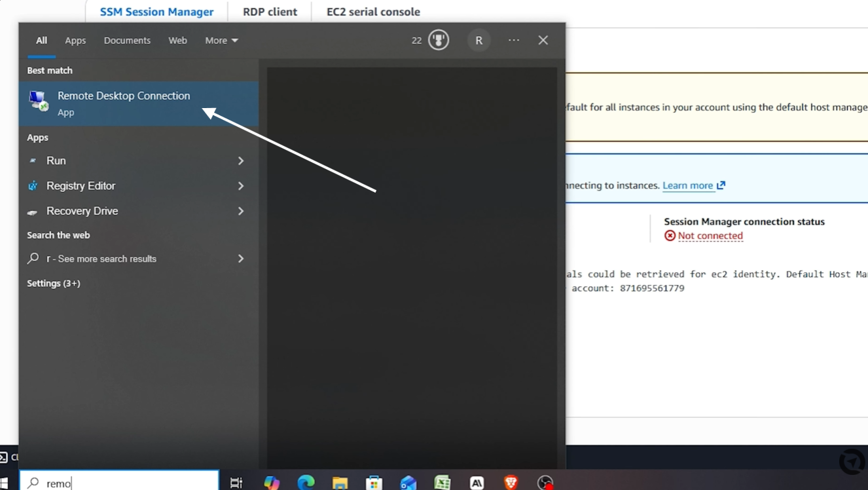Image resolution: width=868 pixels, height=490 pixels.
Task: Select the Apps search filter tab
Action: 75,41
